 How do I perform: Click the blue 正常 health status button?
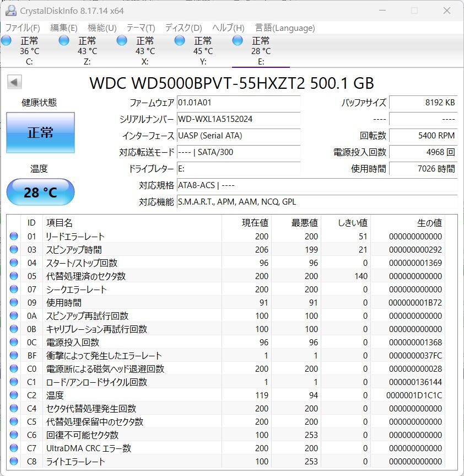coord(40,133)
